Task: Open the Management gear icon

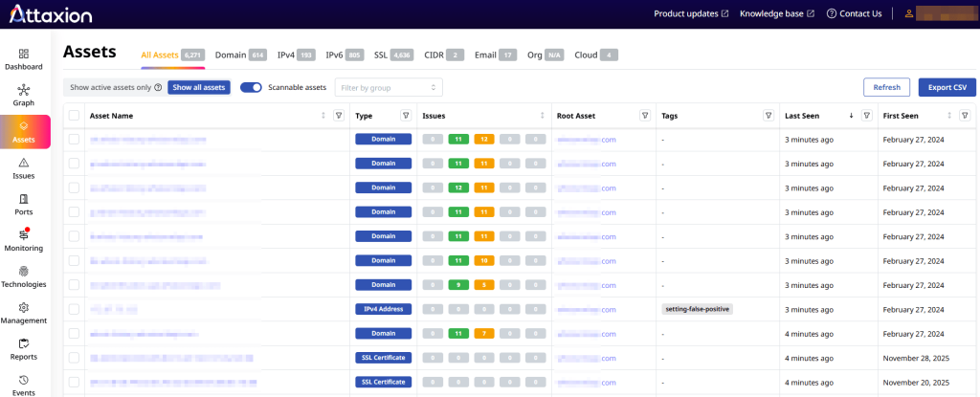Action: pyautogui.click(x=24, y=308)
